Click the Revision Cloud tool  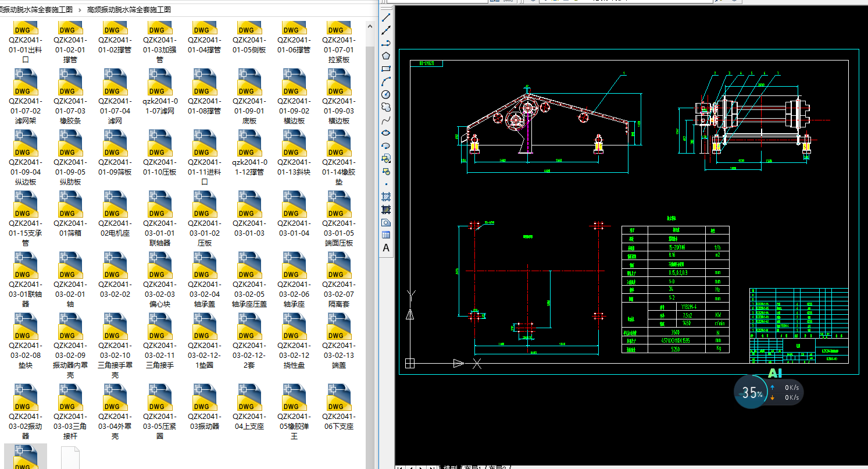385,107
